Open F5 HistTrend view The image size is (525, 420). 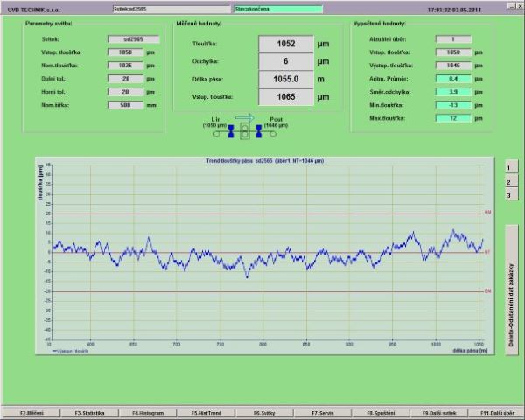click(205, 412)
